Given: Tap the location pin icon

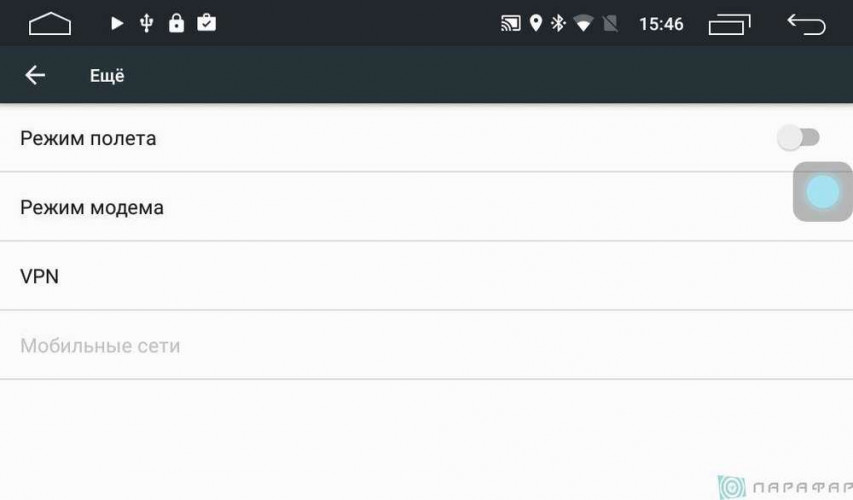Looking at the screenshot, I should pos(536,23).
